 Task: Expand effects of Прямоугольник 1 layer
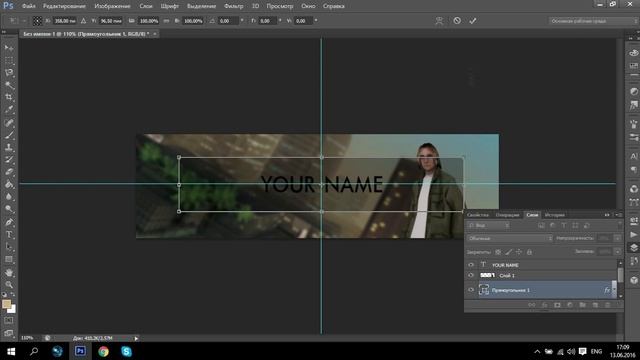click(x=614, y=290)
